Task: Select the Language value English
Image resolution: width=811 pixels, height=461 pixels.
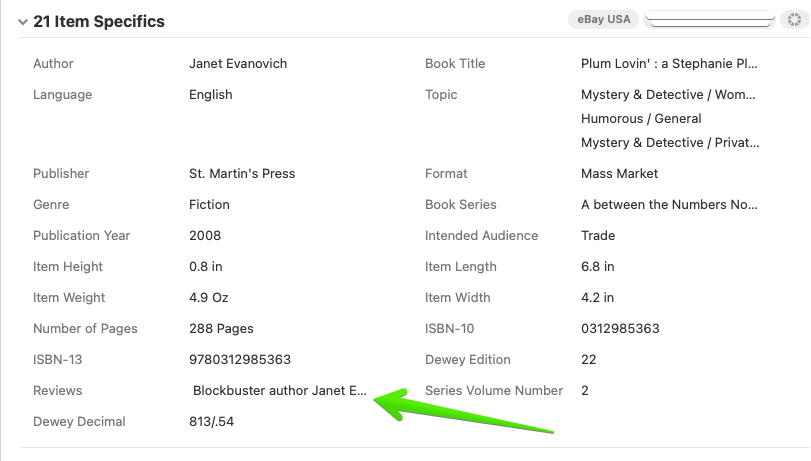Action: (x=211, y=95)
